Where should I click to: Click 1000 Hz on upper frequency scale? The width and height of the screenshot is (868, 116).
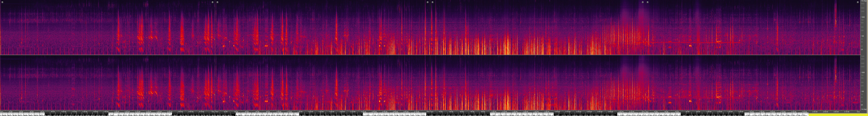click(x=863, y=17)
